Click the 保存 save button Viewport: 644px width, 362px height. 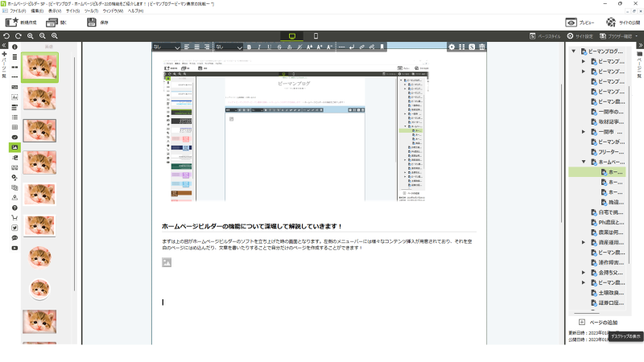click(97, 23)
